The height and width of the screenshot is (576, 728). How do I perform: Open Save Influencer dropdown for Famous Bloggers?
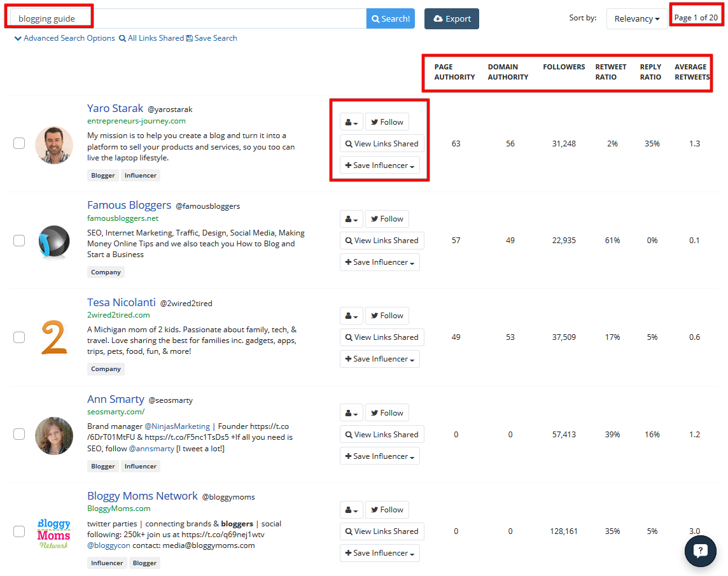pyautogui.click(x=380, y=262)
